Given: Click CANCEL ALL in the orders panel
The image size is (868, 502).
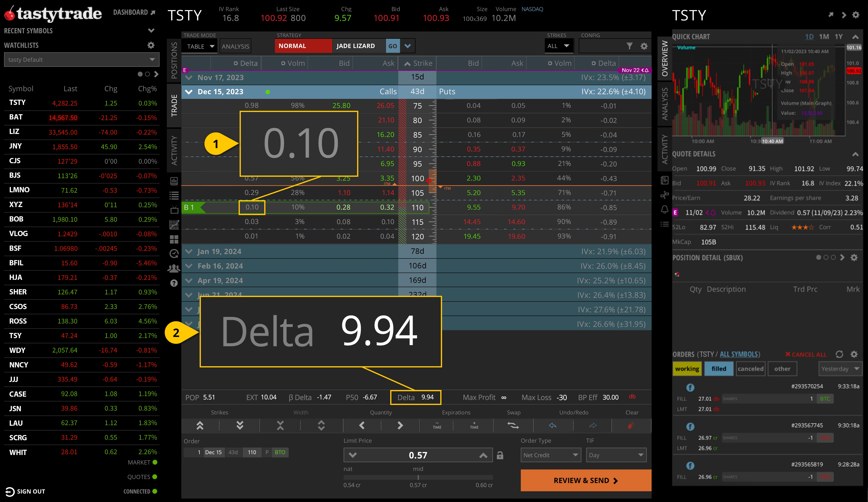Looking at the screenshot, I should tap(808, 354).
